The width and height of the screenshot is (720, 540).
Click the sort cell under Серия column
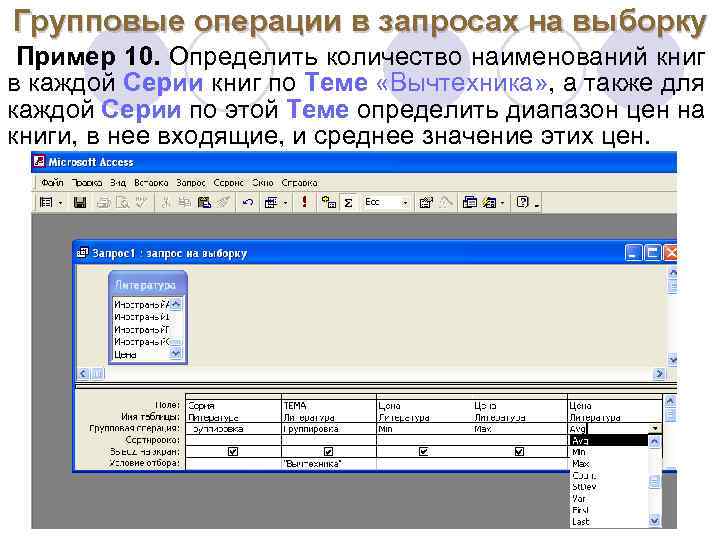pyautogui.click(x=233, y=440)
